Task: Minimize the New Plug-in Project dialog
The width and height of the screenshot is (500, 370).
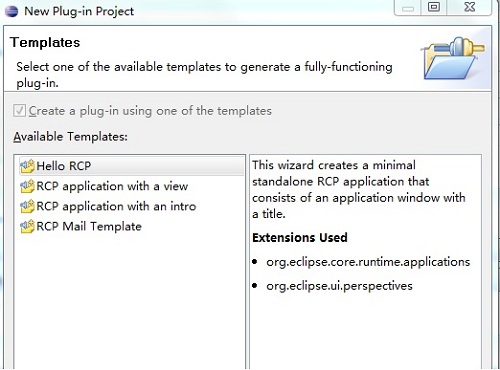Action: point(408,7)
